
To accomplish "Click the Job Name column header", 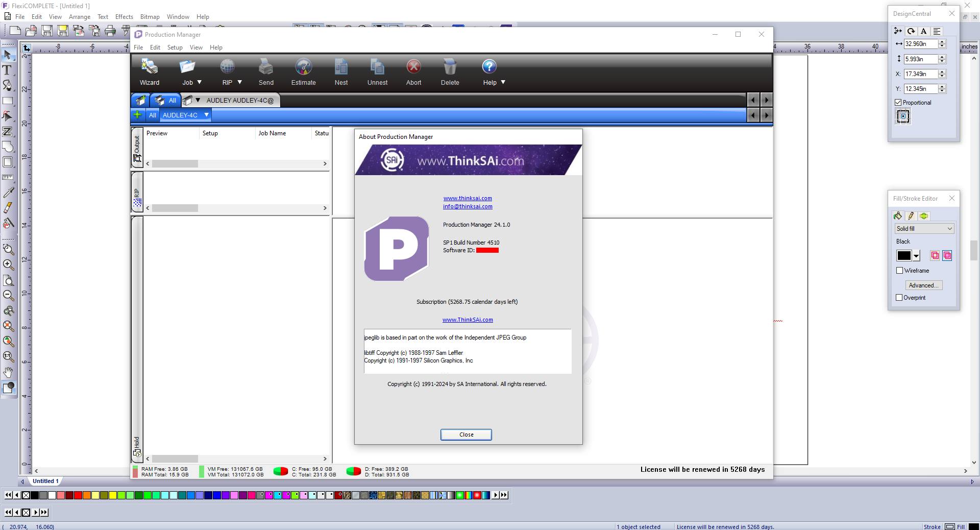I will coord(283,133).
